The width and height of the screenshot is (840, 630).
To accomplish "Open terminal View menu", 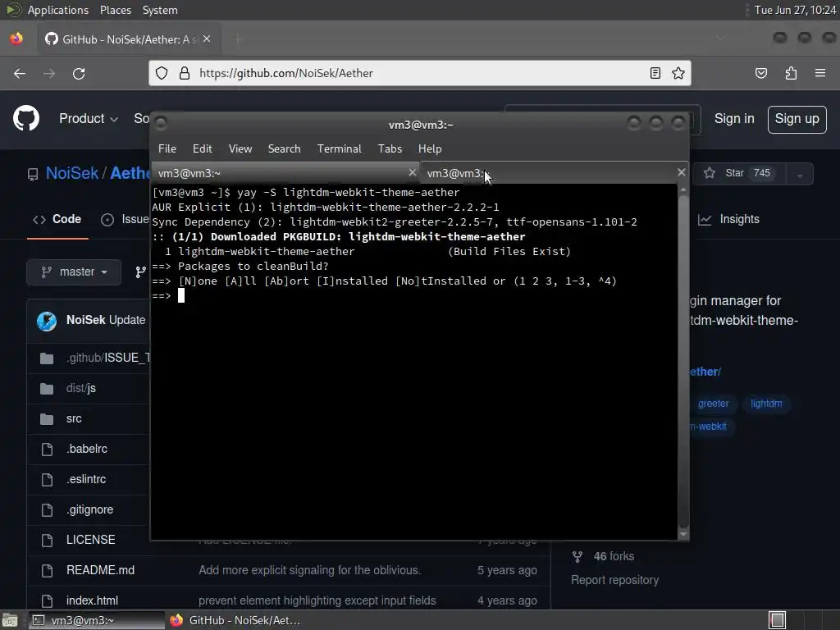I will coord(240,149).
